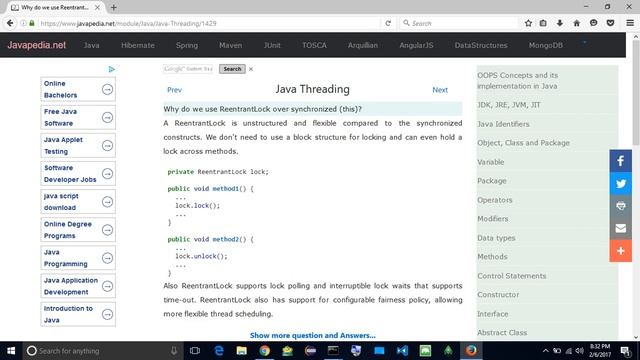Screen dimensions: 640x360
Task: Click the Google custom Search button
Action: pos(232,69)
